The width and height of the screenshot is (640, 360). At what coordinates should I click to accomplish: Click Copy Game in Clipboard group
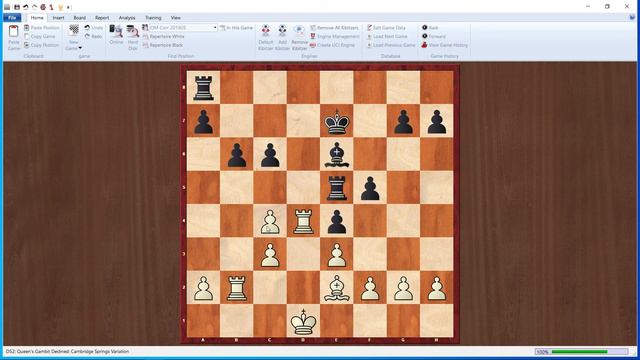tap(39, 36)
